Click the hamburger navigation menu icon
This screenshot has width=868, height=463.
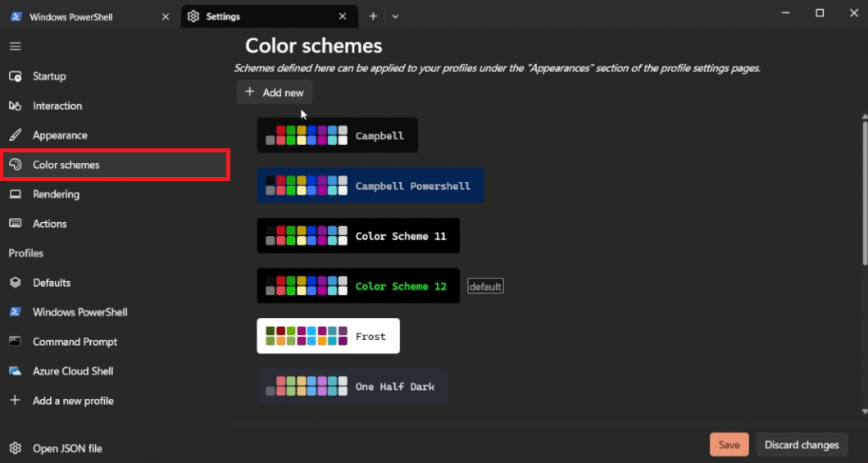pyautogui.click(x=15, y=47)
